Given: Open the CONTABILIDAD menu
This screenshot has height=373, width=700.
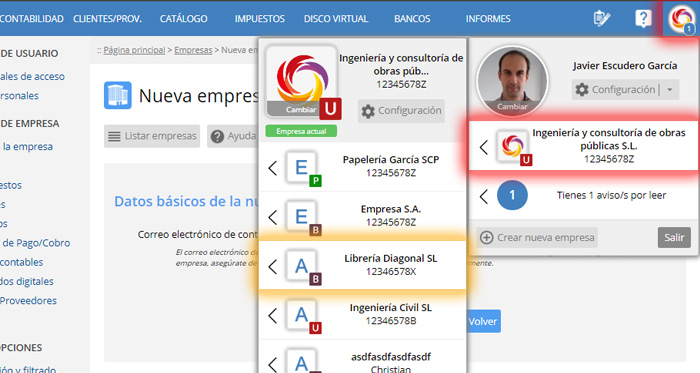Looking at the screenshot, I should [x=31, y=19].
